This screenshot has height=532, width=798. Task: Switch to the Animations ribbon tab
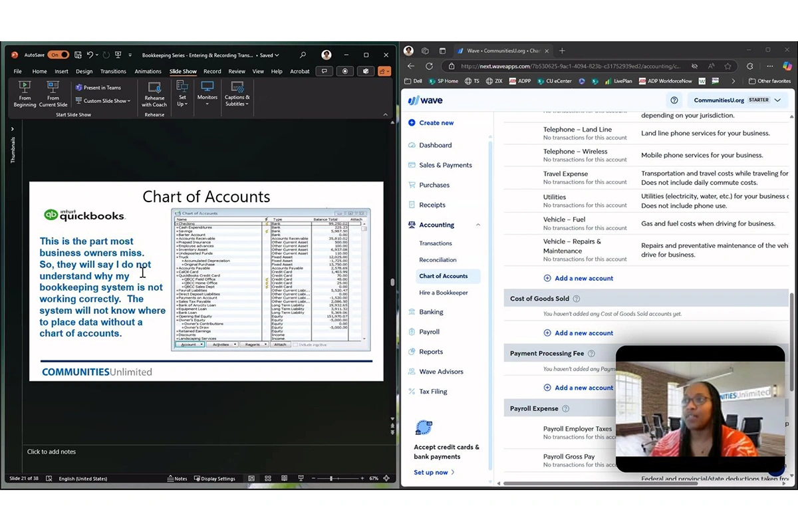coord(148,71)
